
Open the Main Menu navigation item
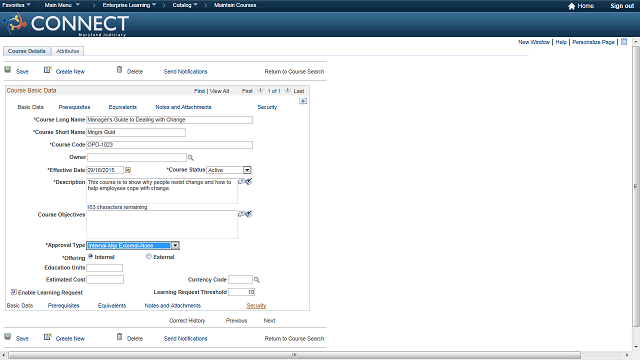coord(62,5)
